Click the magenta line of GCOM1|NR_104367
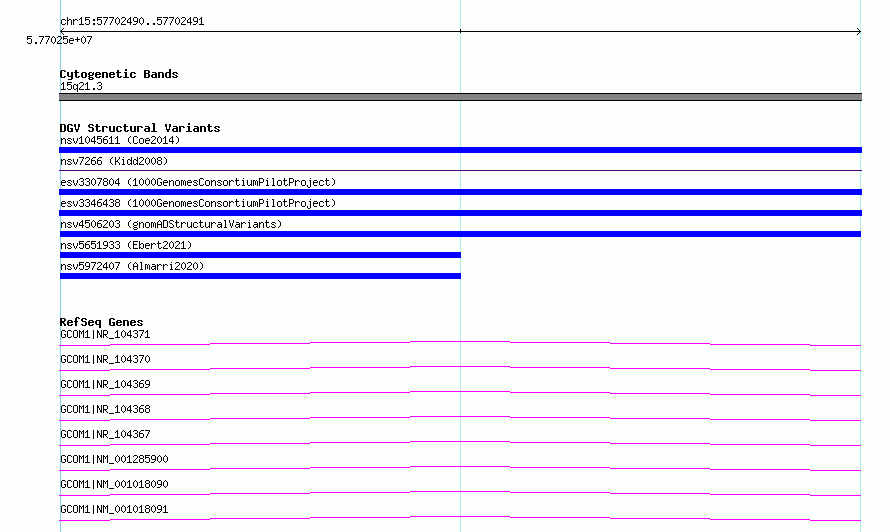890x532 pixels. tap(460, 443)
